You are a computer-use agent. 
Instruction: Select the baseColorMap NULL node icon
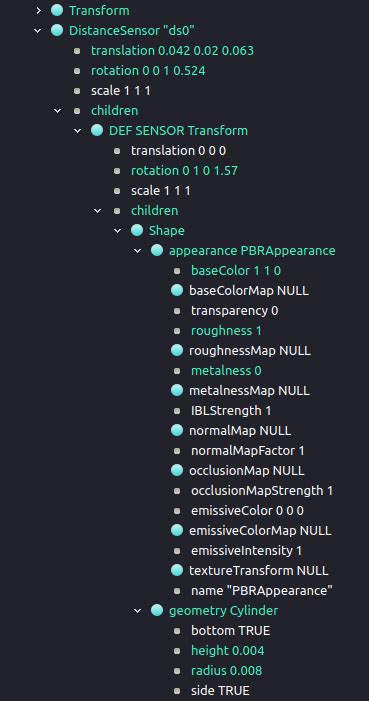pos(177,291)
